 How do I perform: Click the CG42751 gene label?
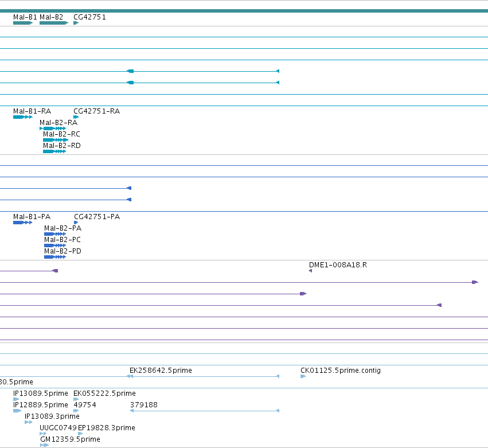(89, 17)
